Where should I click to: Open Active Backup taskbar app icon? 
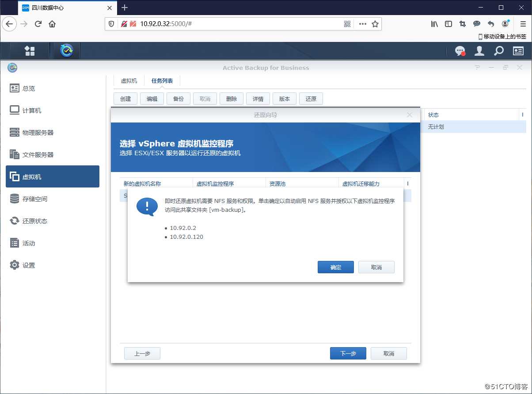(x=67, y=51)
